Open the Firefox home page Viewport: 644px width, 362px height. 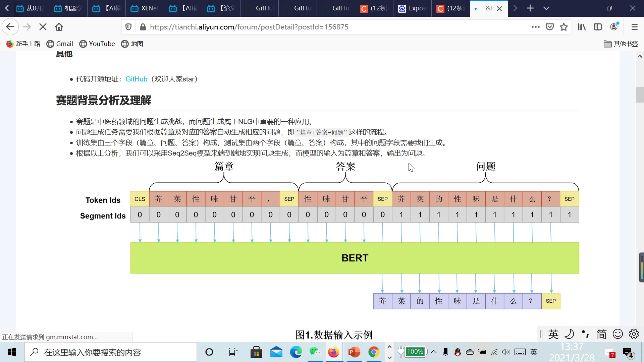tap(59, 27)
